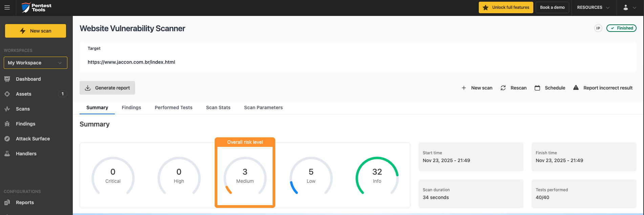Click the Scan duration 34 seconds card
Image resolution: width=644 pixels, height=215 pixels.
(x=471, y=194)
